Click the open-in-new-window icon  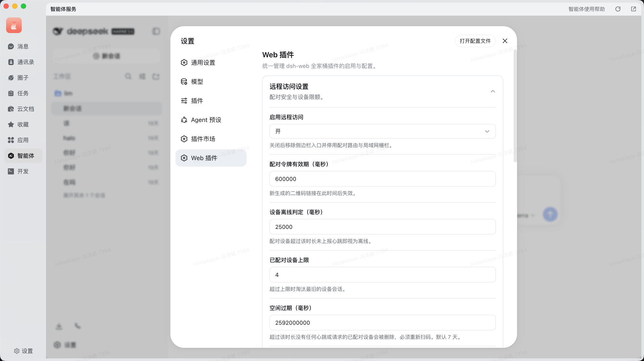[x=633, y=9]
